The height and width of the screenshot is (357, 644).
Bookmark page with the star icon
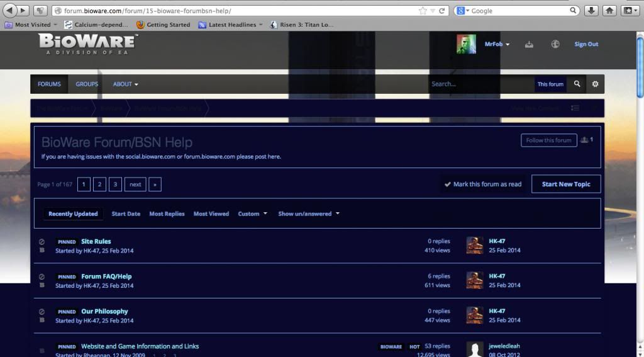point(423,11)
